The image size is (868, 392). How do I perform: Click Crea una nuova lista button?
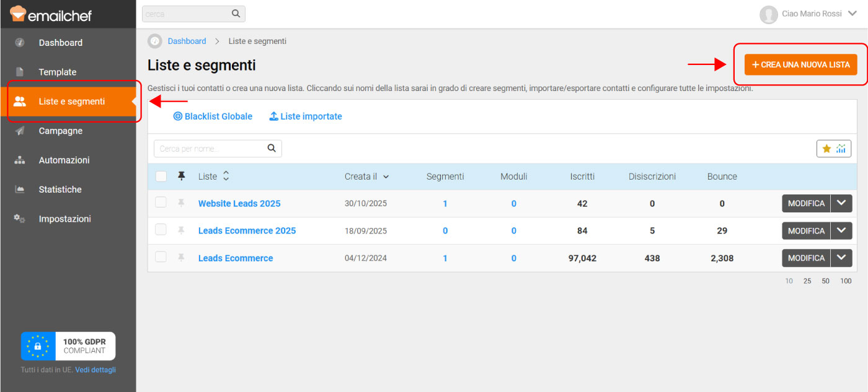pyautogui.click(x=800, y=64)
